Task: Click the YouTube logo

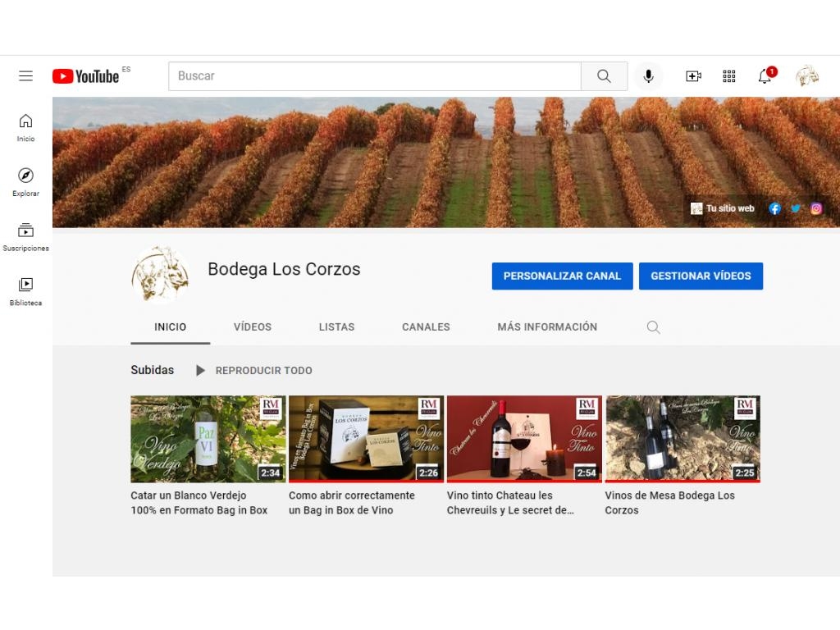Action: tap(85, 76)
